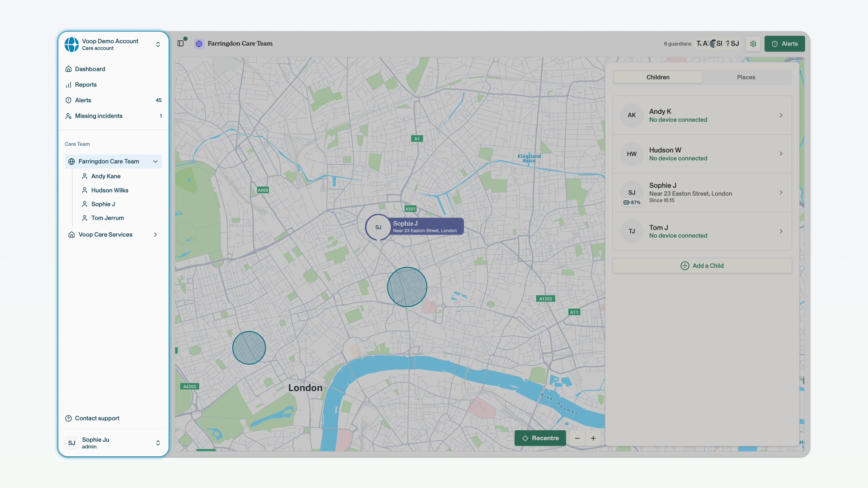Open Sophie J details chevron
The height and width of the screenshot is (488, 868).
(x=781, y=193)
